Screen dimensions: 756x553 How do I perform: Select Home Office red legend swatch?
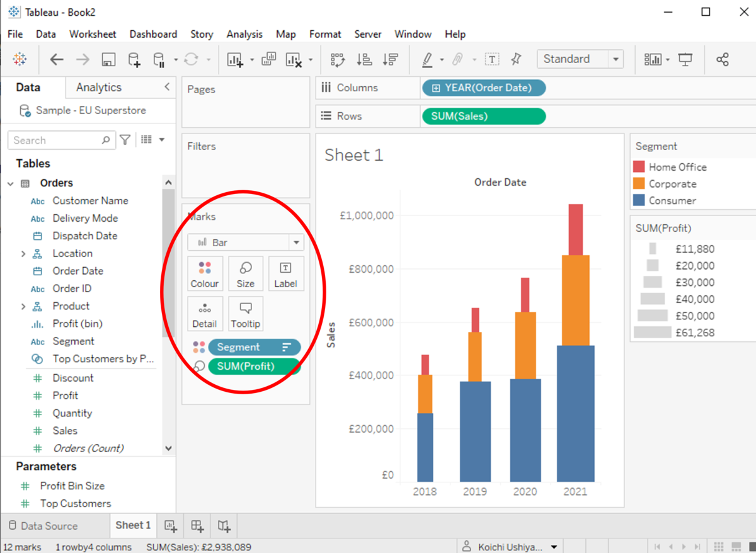pos(639,167)
